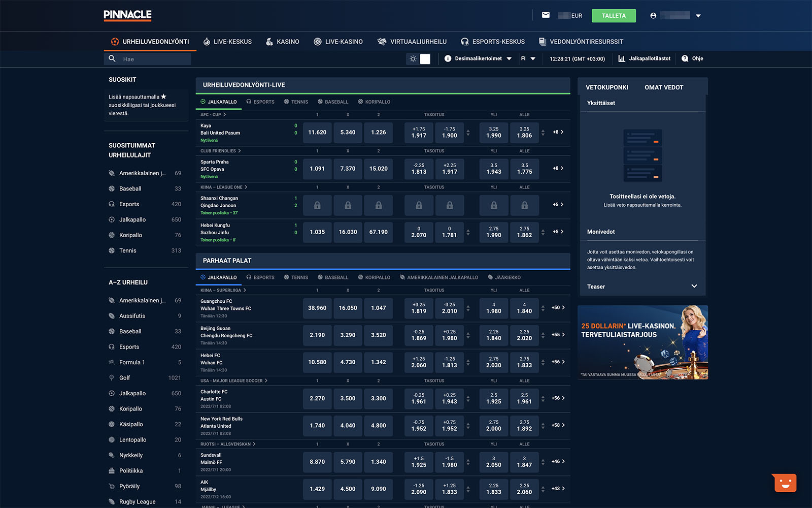Click the Hae search input field
The height and width of the screenshot is (508, 812).
click(154, 59)
